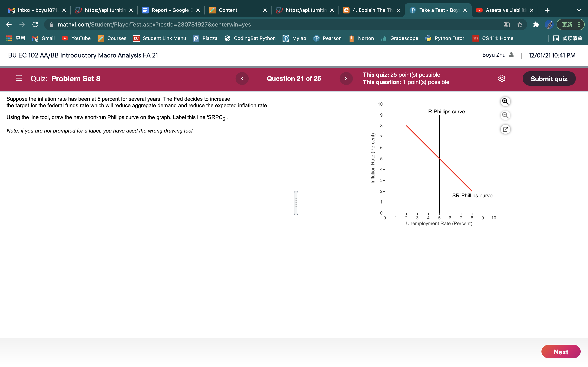Expand the browser toolbar chevron
The width and height of the screenshot is (588, 367).
click(579, 10)
